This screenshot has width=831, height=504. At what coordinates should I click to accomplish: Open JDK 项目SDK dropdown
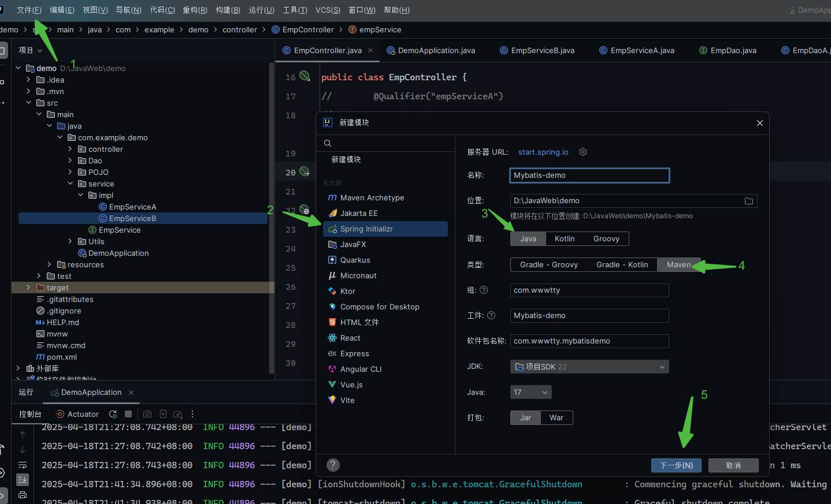coord(589,367)
